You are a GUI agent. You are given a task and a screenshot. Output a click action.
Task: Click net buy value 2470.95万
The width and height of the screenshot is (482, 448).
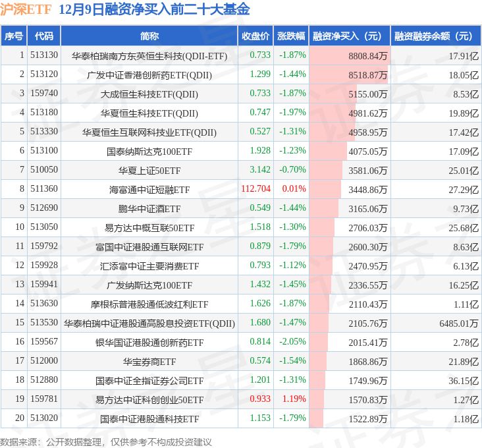click(367, 266)
